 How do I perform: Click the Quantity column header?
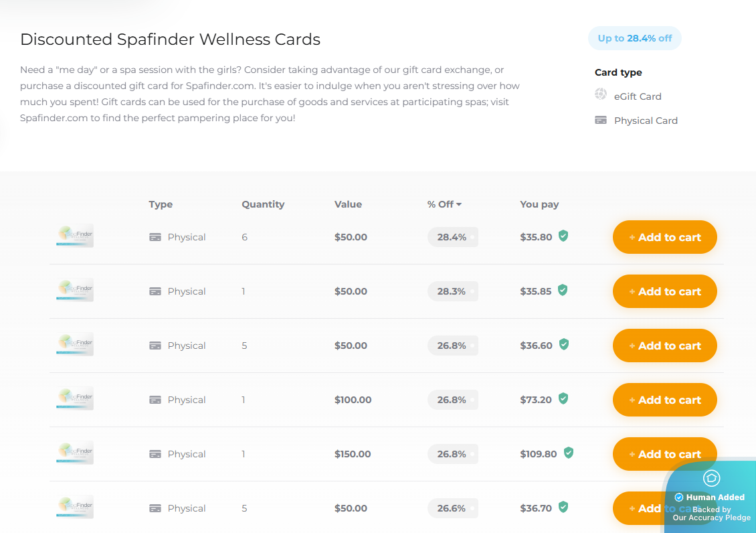point(263,204)
